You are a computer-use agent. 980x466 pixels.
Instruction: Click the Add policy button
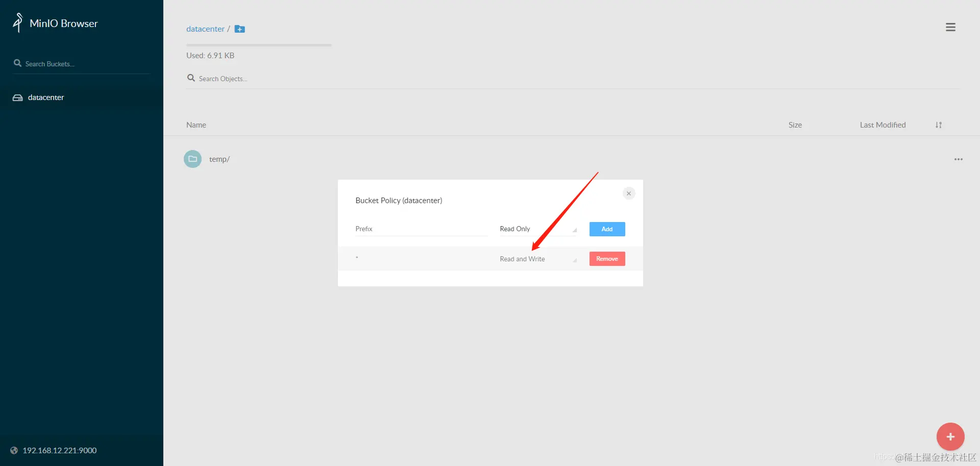[607, 229]
